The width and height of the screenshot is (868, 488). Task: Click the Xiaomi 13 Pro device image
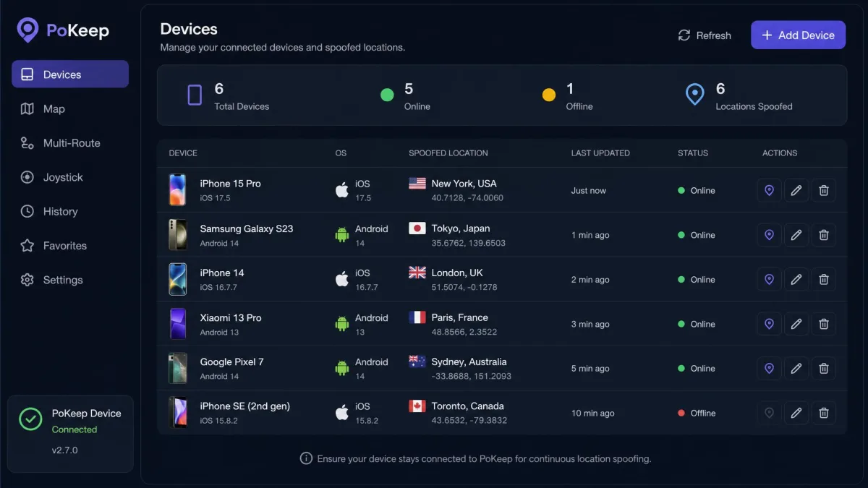[178, 324]
